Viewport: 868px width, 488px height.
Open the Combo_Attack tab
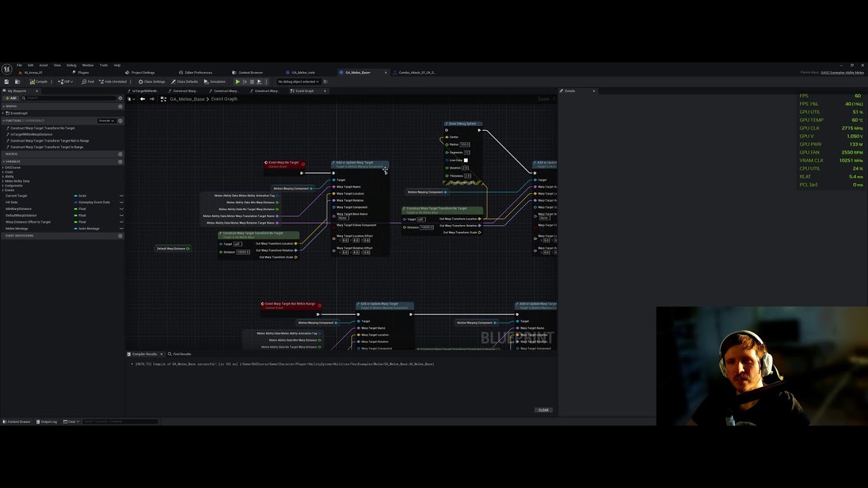pyautogui.click(x=416, y=73)
